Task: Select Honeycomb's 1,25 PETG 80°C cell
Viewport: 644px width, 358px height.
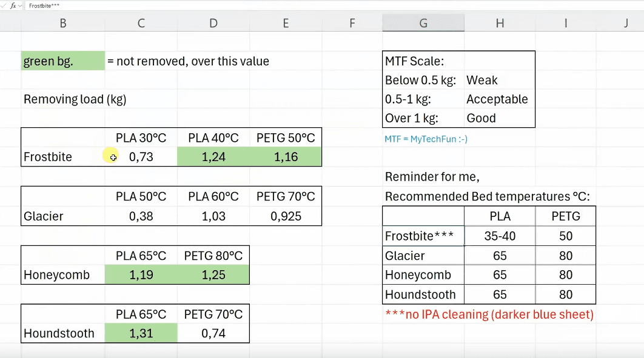Action: coord(213,275)
